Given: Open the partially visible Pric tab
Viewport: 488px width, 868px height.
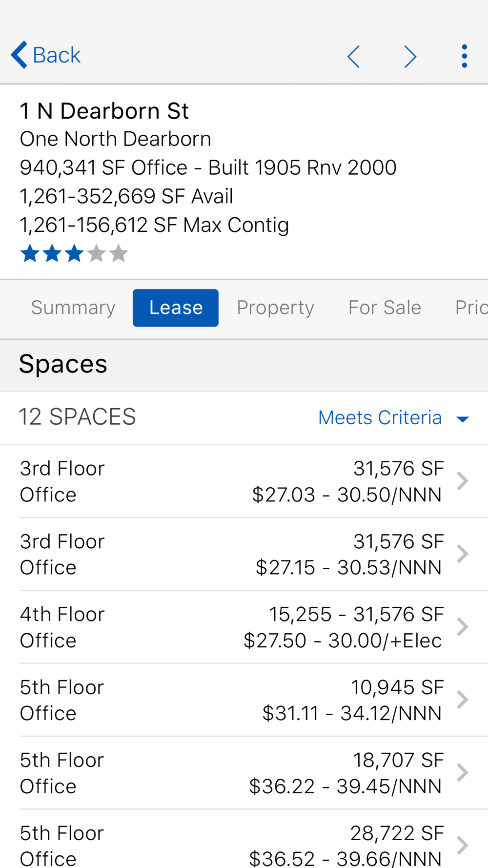Looking at the screenshot, I should tap(471, 308).
